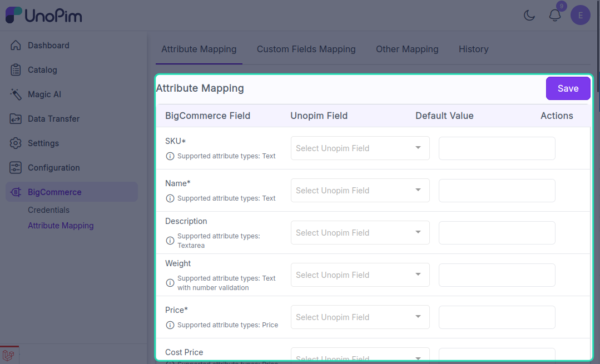The height and width of the screenshot is (364, 600).
Task: Click the Magic AI wand icon
Action: coord(16,94)
